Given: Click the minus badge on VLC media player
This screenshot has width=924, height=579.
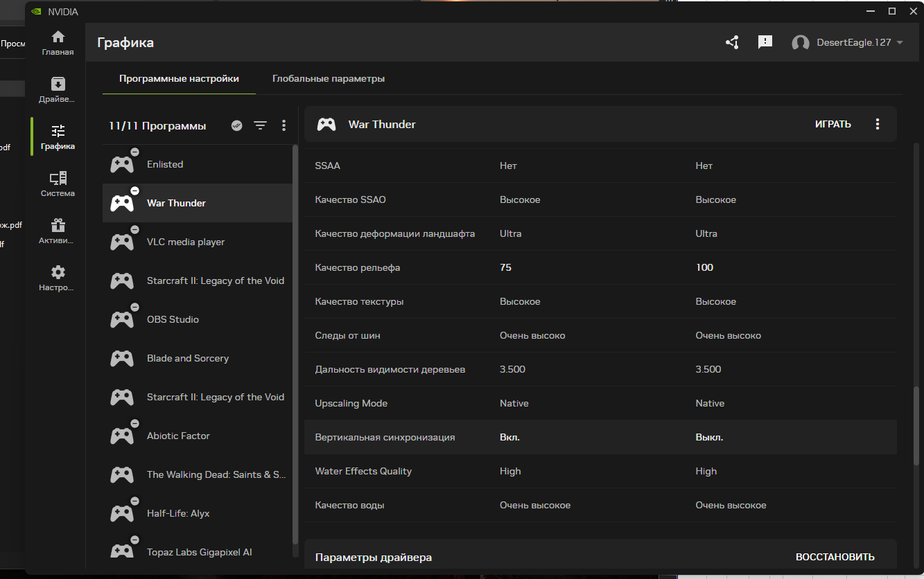Looking at the screenshot, I should 134,230.
